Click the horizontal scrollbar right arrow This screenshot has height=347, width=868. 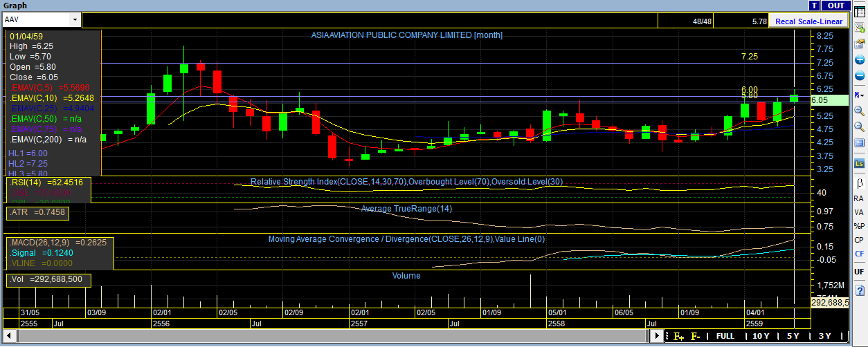click(656, 336)
